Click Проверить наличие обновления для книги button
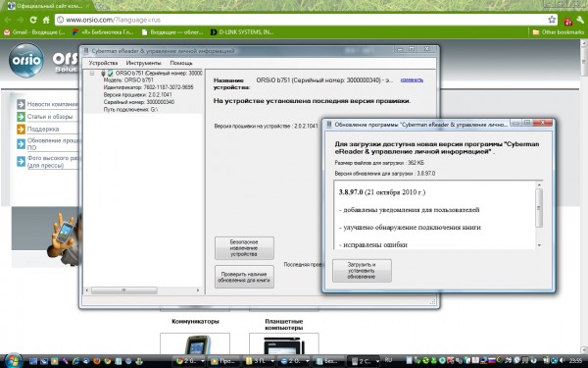This screenshot has width=588, height=368. click(244, 277)
